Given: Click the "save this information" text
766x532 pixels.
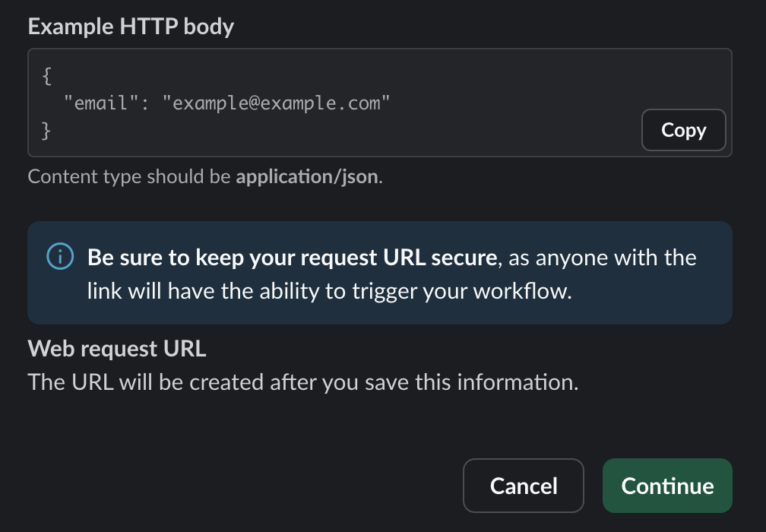Looking at the screenshot, I should 468,382.
